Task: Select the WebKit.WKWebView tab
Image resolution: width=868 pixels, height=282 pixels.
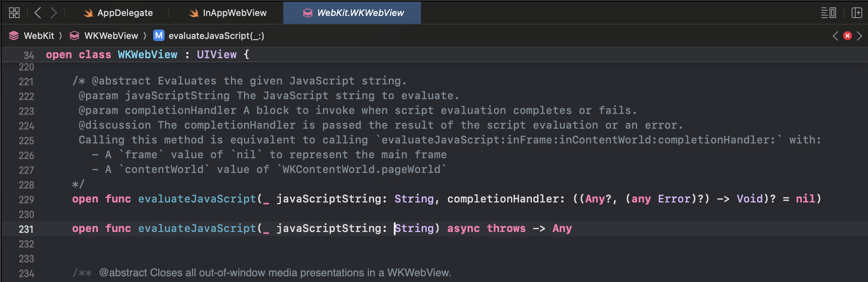Action: tap(352, 13)
